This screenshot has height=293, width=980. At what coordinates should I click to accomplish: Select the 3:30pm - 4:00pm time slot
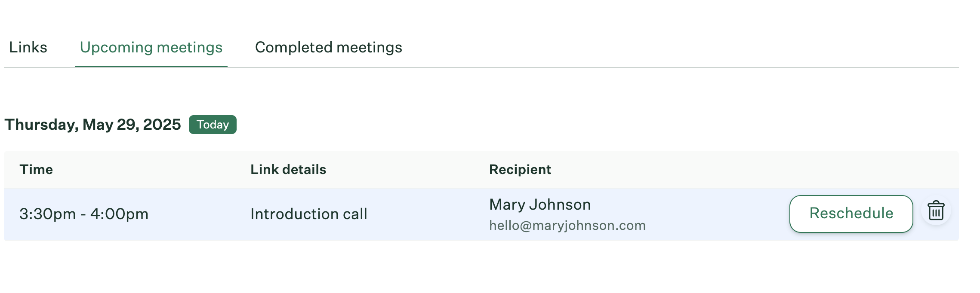click(84, 214)
